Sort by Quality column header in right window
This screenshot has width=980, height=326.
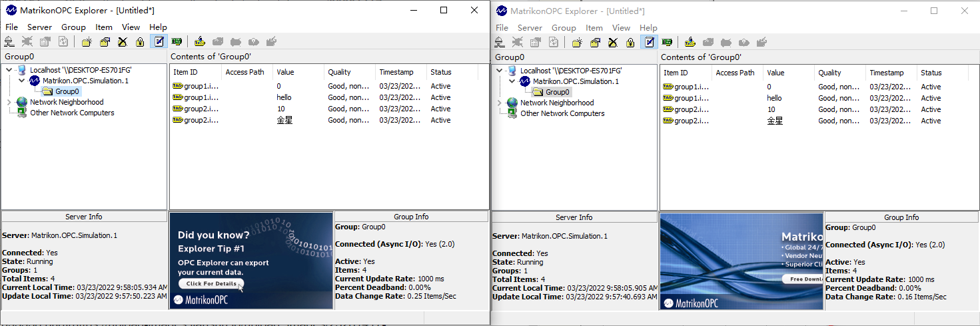pos(841,73)
